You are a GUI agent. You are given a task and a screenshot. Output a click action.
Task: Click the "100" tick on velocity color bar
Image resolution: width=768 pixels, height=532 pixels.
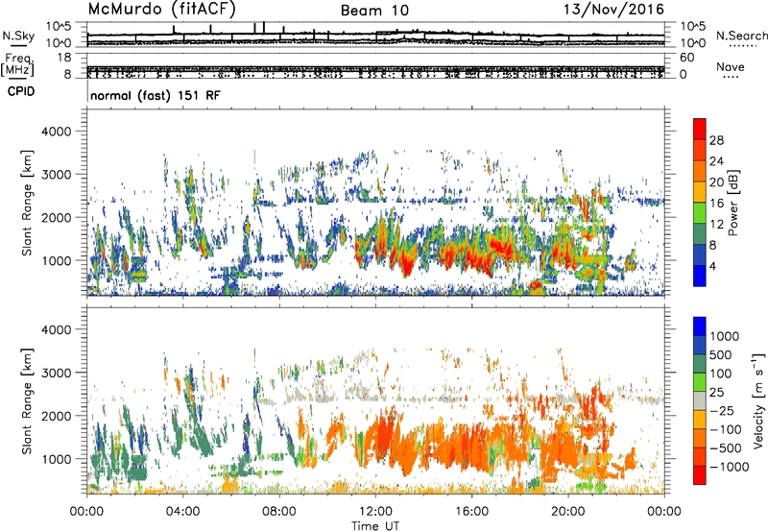[x=721, y=374]
